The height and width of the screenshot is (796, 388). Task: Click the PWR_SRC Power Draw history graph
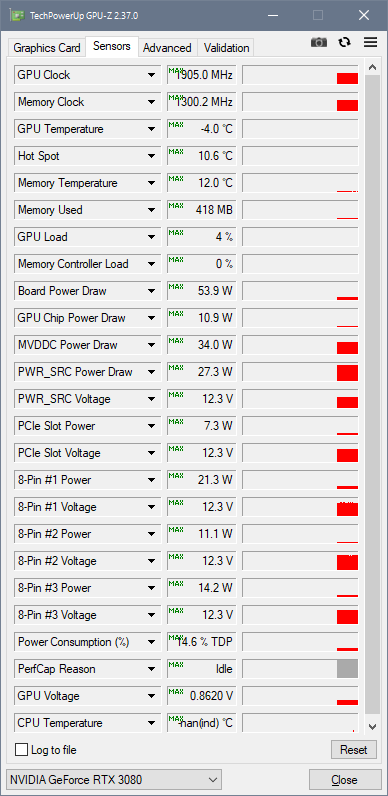(x=300, y=372)
